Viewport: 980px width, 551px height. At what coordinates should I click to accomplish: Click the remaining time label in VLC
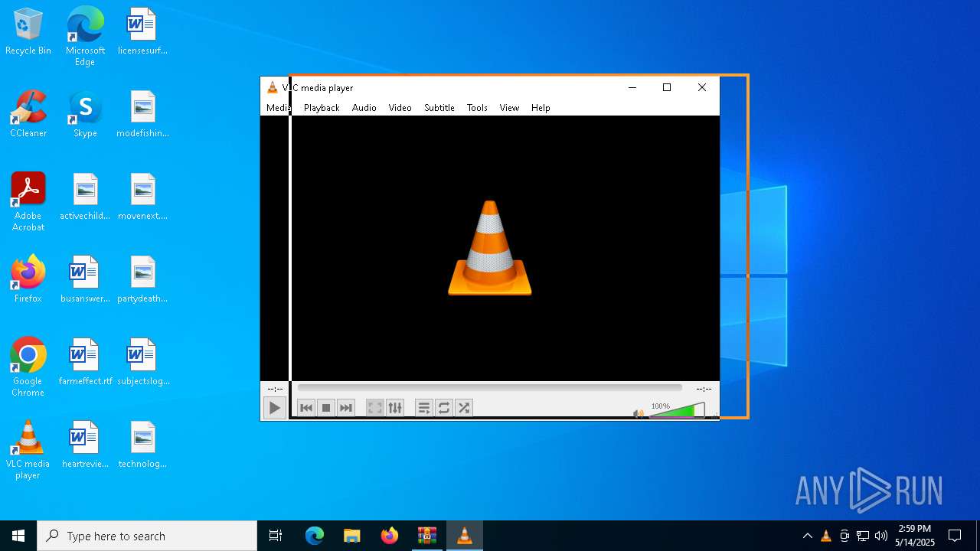point(704,389)
